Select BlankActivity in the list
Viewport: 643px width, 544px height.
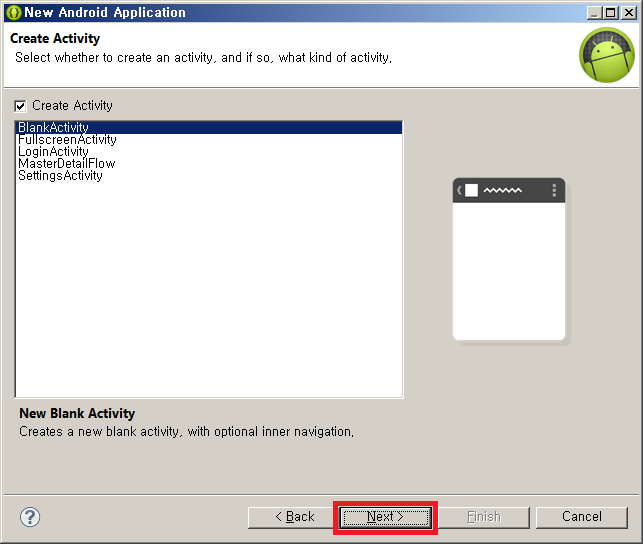point(209,127)
